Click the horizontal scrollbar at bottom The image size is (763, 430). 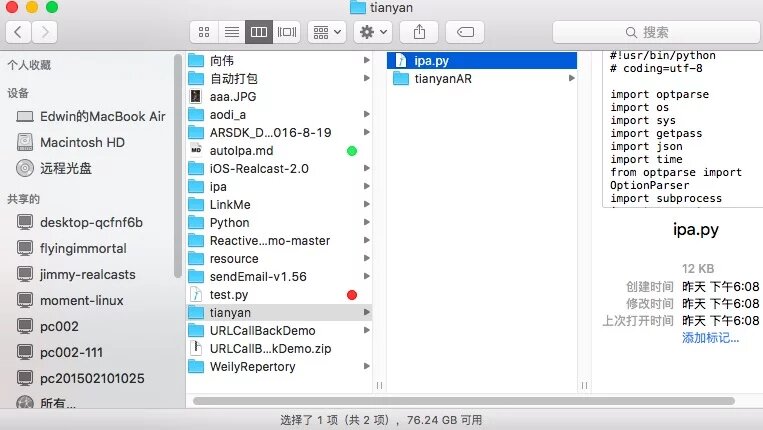click(x=464, y=401)
